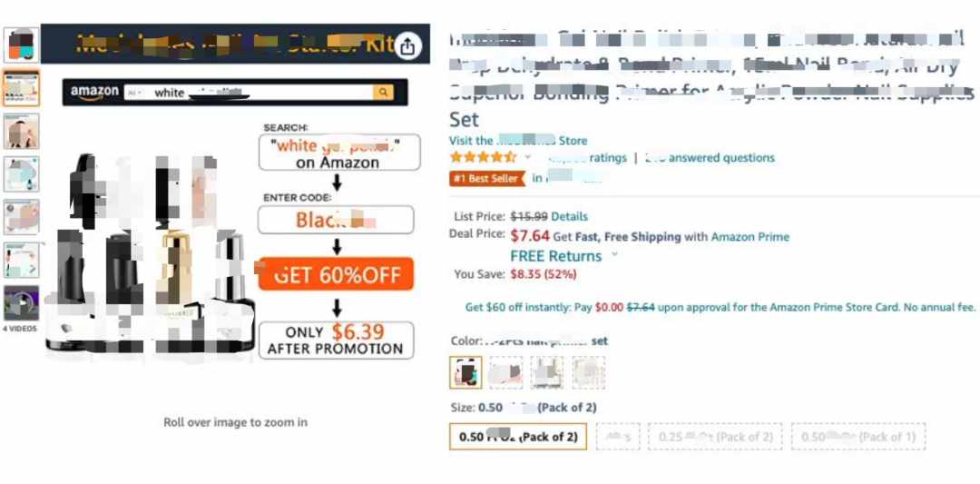Select the third product image thumbnail
The width and height of the screenshot is (980, 484).
click(21, 132)
